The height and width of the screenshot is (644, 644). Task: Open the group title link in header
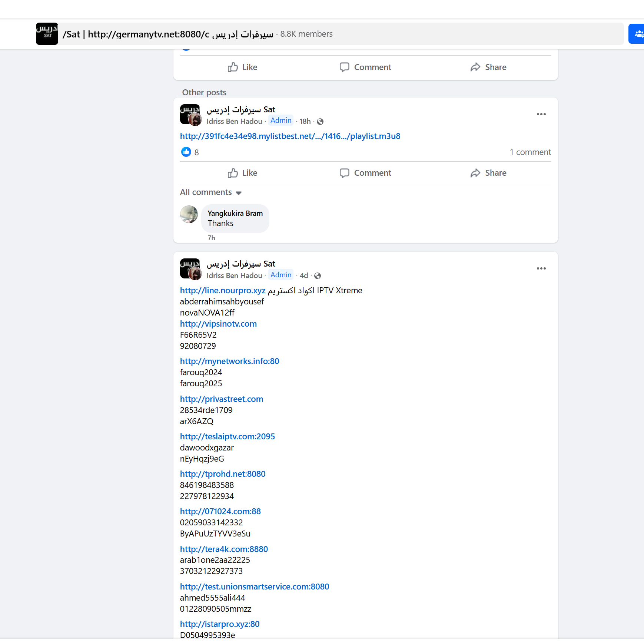tap(168, 34)
